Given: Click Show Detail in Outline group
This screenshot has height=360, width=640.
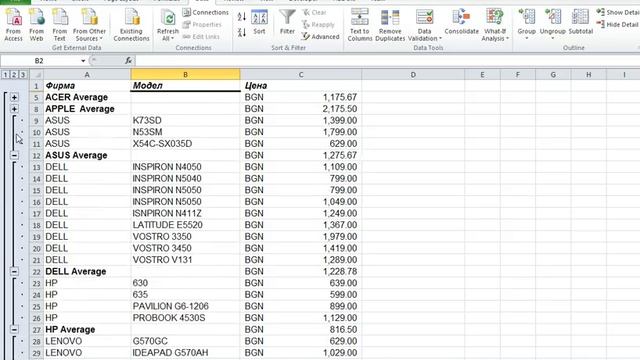Looking at the screenshot, I should click(x=618, y=12).
